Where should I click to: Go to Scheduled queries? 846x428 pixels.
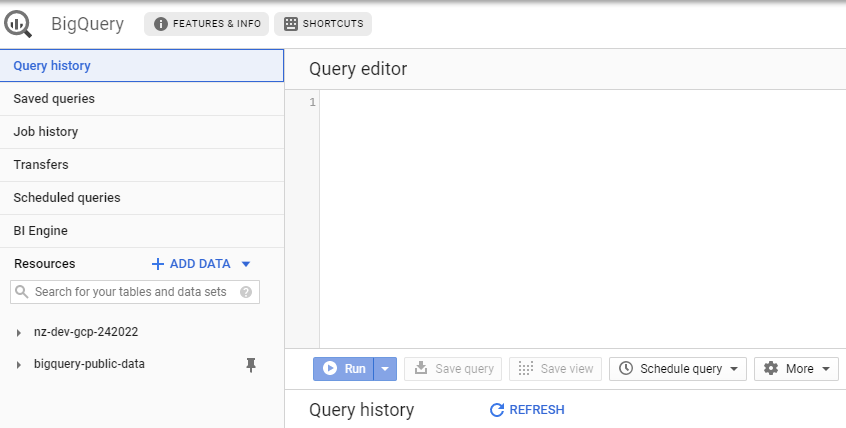click(142, 198)
